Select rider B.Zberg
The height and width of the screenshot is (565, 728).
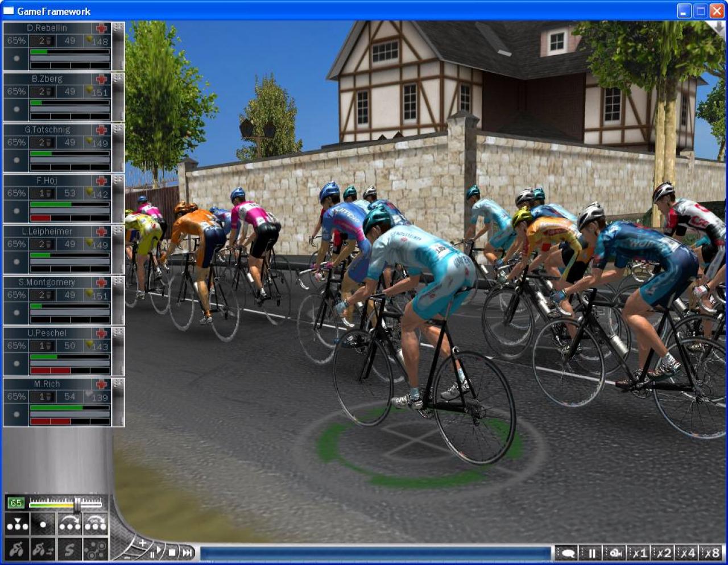coord(47,79)
